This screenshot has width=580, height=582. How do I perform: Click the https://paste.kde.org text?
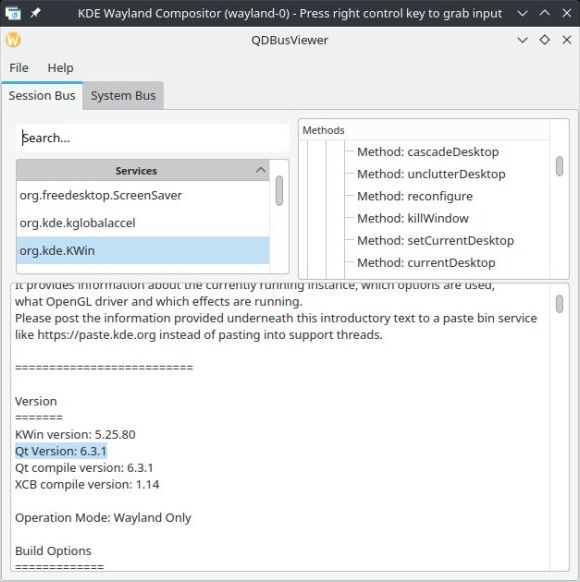point(96,335)
